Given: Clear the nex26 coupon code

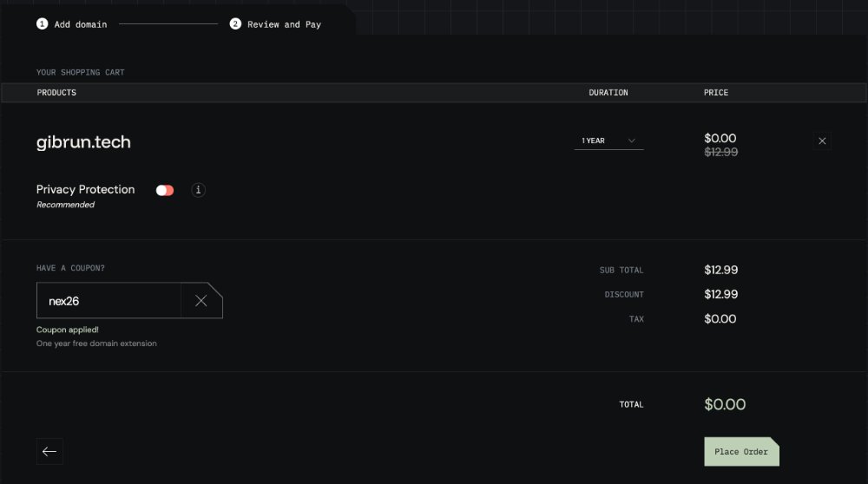Looking at the screenshot, I should [201, 300].
